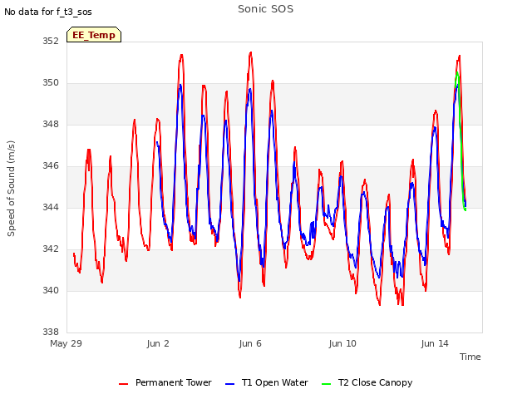Click the 340 y-axis tick label
532x399 pixels.
(x=51, y=290)
